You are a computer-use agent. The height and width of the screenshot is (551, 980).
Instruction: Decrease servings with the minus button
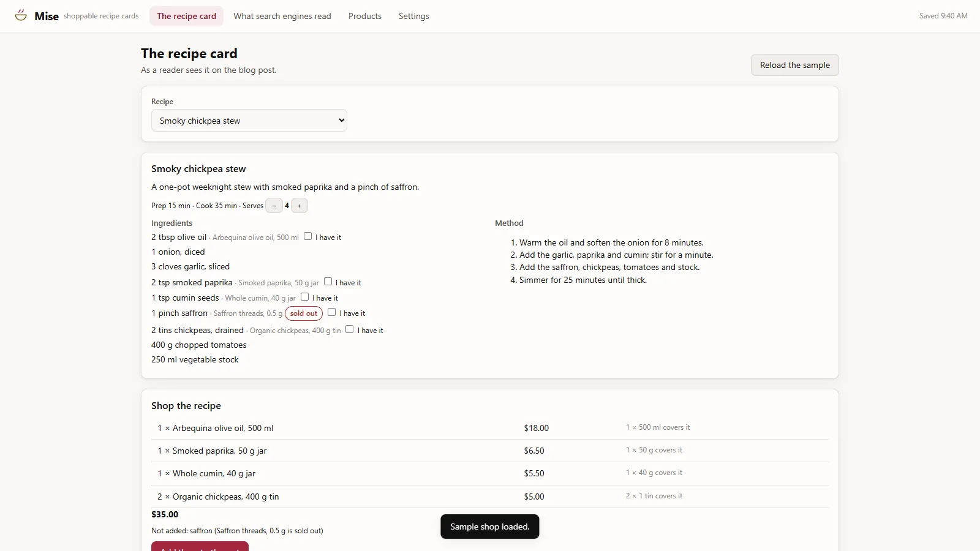pos(274,206)
